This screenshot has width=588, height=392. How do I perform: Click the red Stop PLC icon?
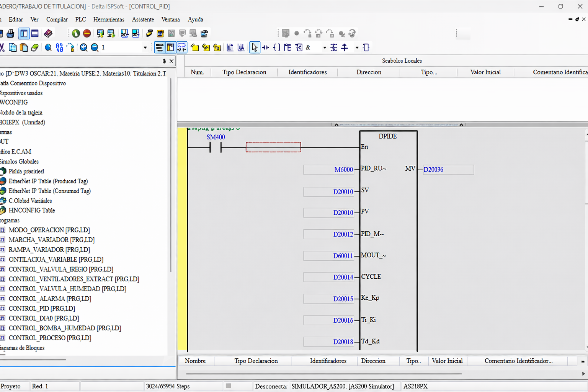(87, 34)
